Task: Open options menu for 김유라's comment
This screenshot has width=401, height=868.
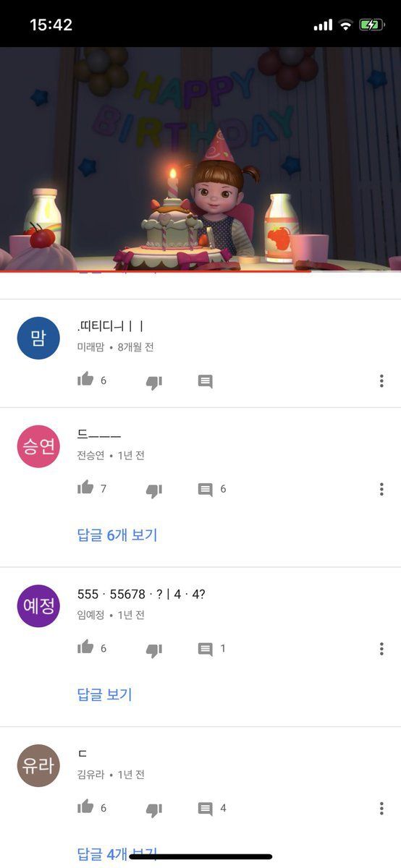Action: coord(381,808)
